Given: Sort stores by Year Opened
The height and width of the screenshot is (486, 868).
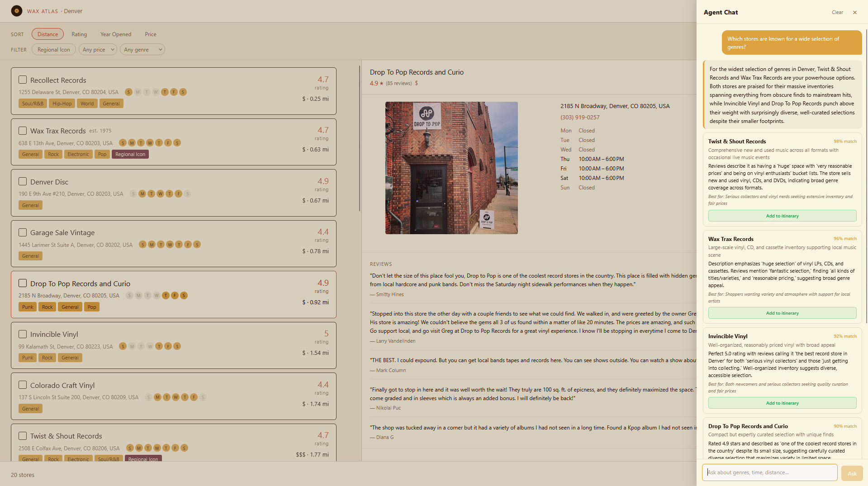Looking at the screenshot, I should point(116,34).
